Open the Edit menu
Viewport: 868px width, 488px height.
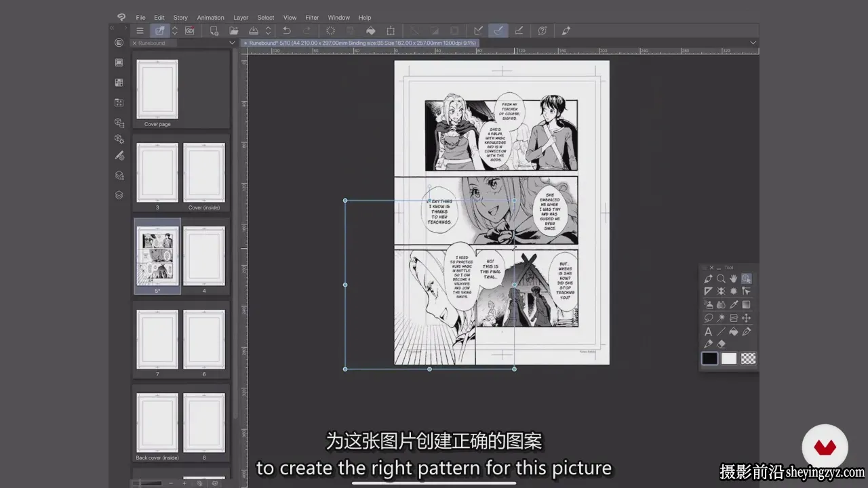[159, 18]
